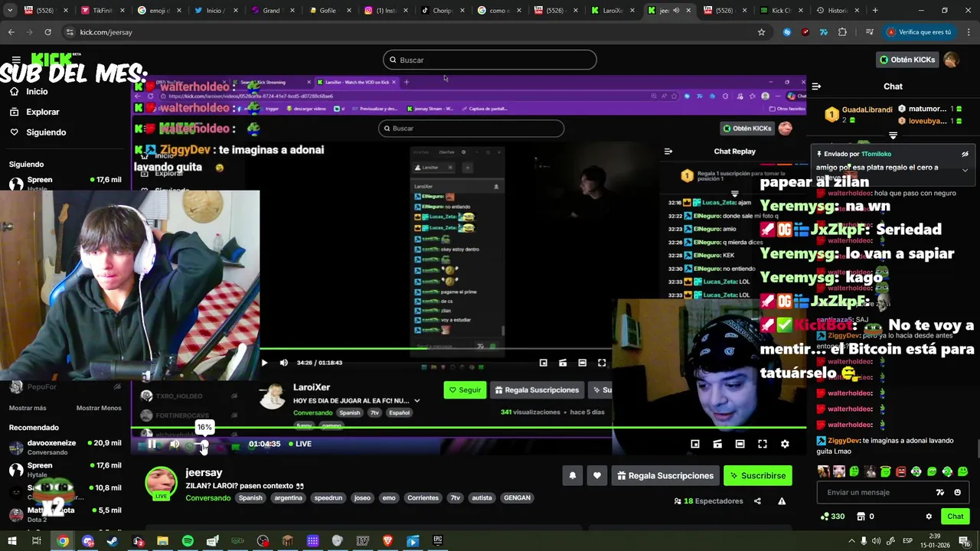Open browser extensions puzzle icon
The image size is (980, 551).
(842, 32)
